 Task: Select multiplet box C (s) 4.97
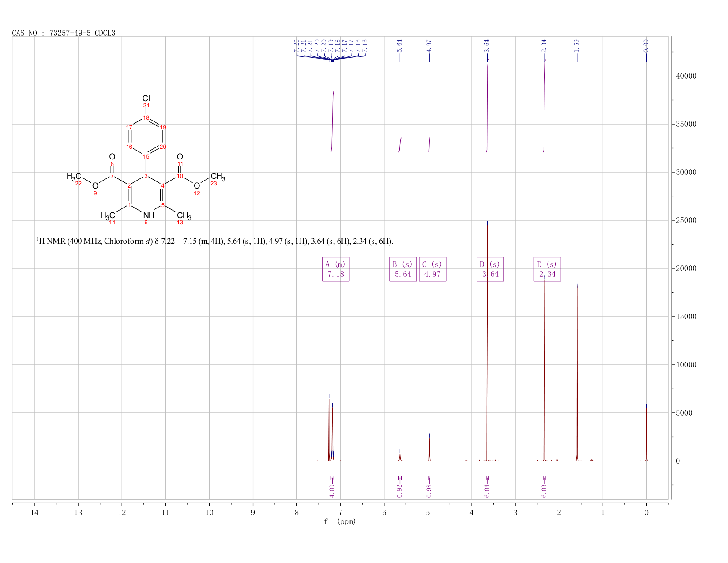(x=432, y=269)
